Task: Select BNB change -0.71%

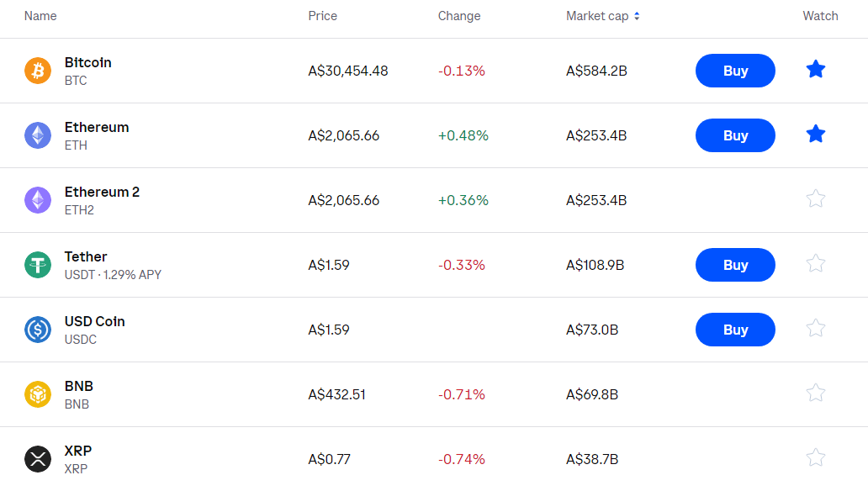Action: pos(462,394)
